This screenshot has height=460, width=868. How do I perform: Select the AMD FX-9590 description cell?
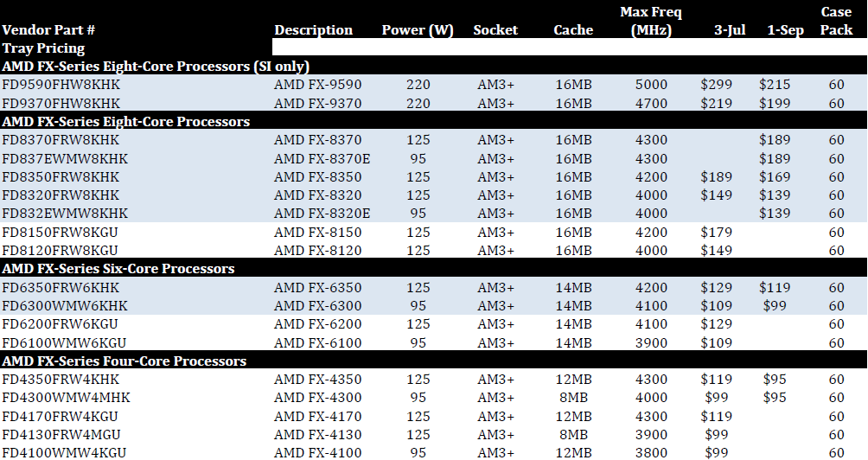[318, 85]
